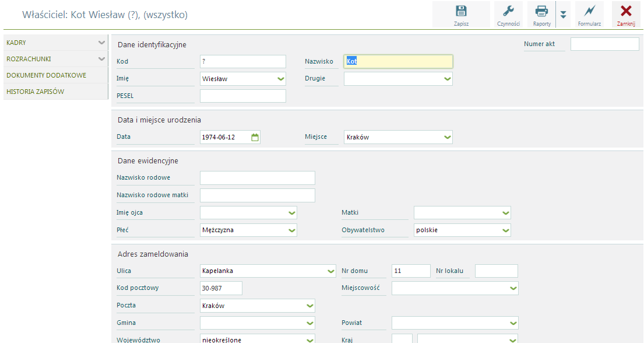
Task: Open the HISTORIA ZAPISÓW section
Action: point(55,92)
